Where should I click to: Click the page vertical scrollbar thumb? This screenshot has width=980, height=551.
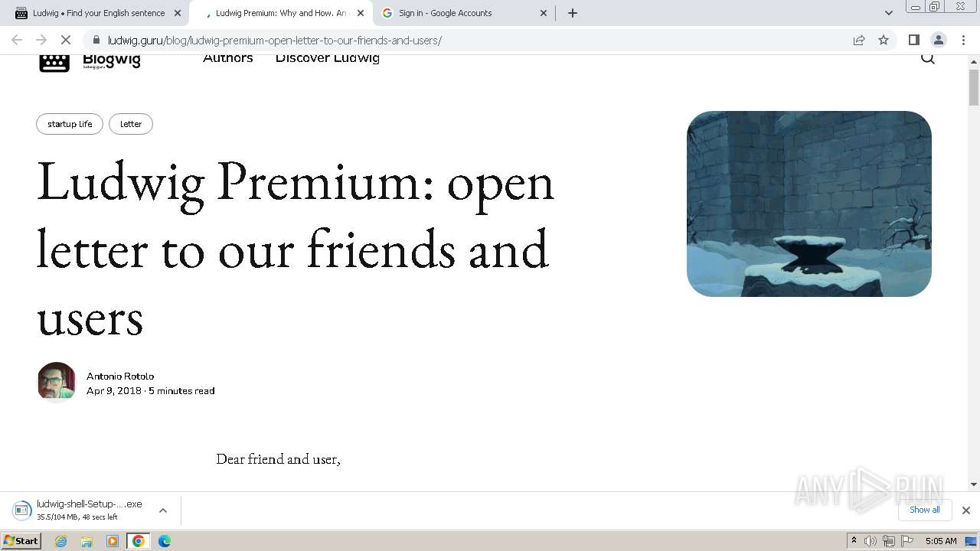(x=974, y=87)
